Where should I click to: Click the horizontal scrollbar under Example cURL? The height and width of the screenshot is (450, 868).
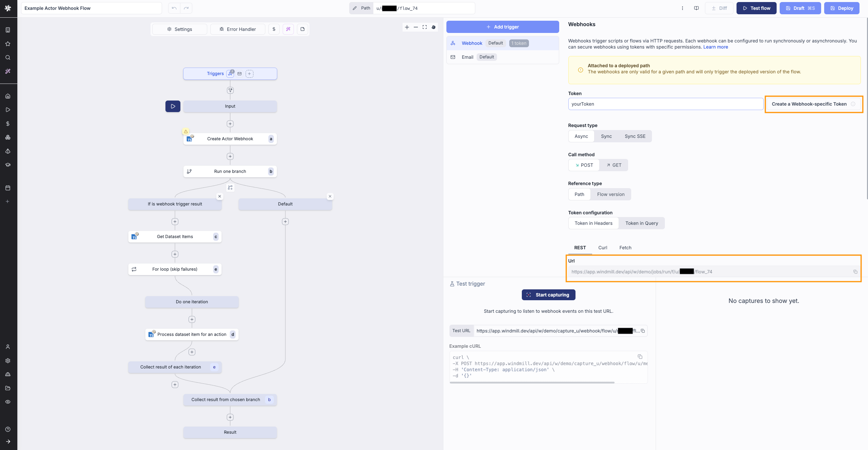(532, 383)
